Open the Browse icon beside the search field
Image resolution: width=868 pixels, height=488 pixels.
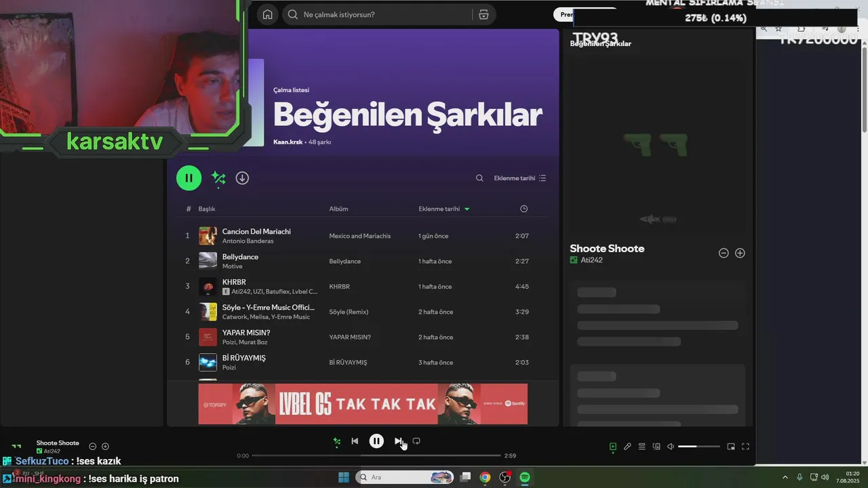coord(484,14)
